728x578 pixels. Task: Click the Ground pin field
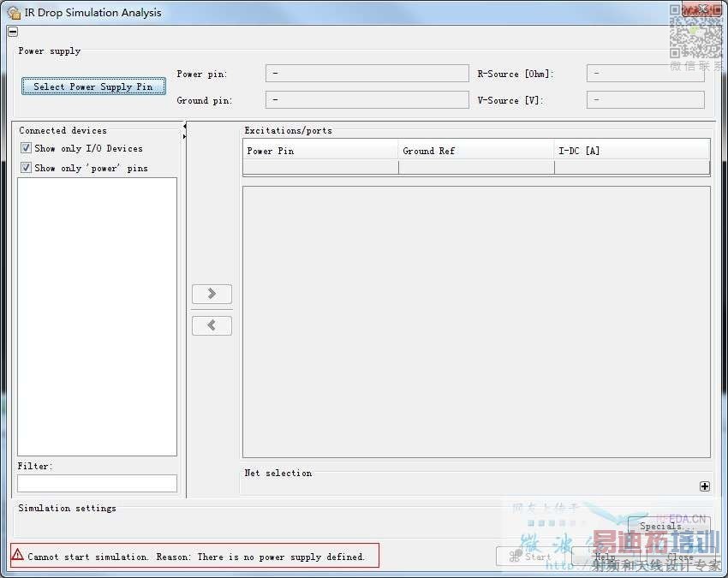point(367,100)
